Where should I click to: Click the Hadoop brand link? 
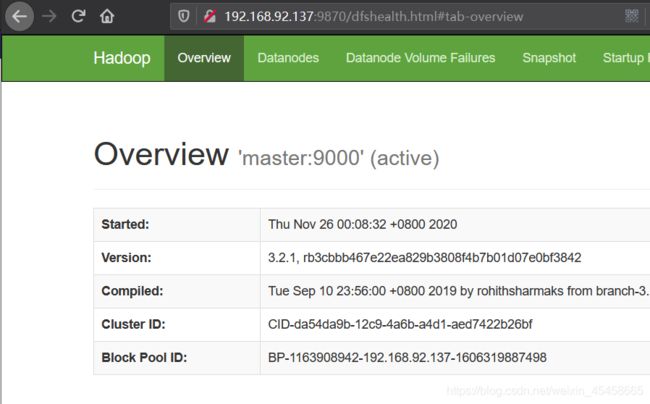click(x=122, y=58)
